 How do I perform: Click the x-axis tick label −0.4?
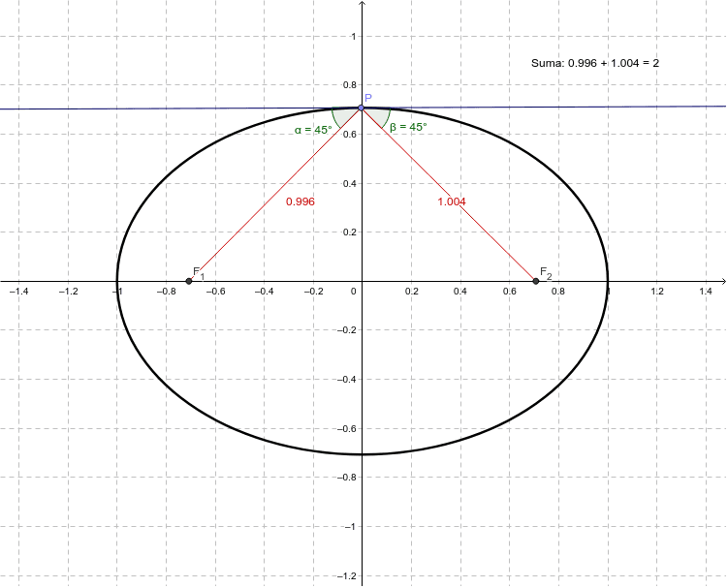(x=265, y=291)
